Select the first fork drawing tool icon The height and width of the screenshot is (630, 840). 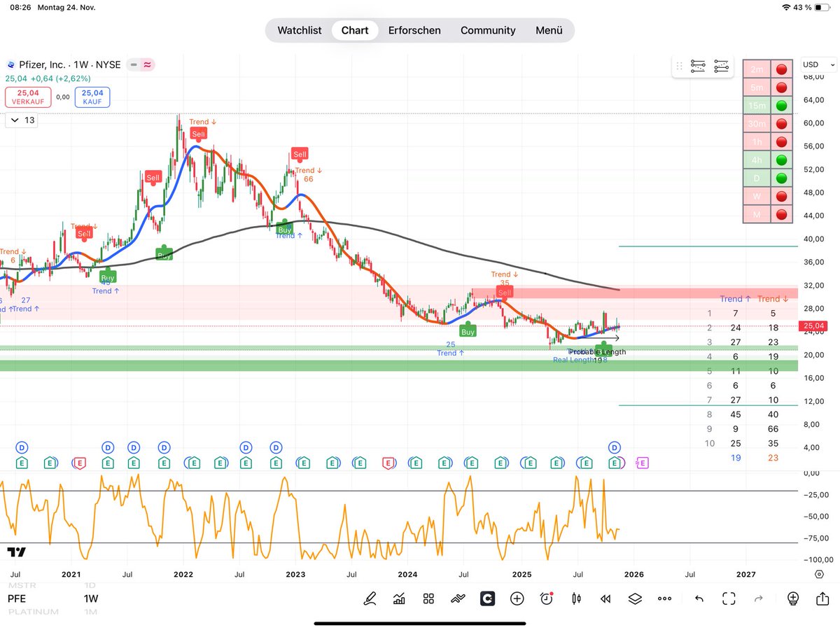(698, 66)
